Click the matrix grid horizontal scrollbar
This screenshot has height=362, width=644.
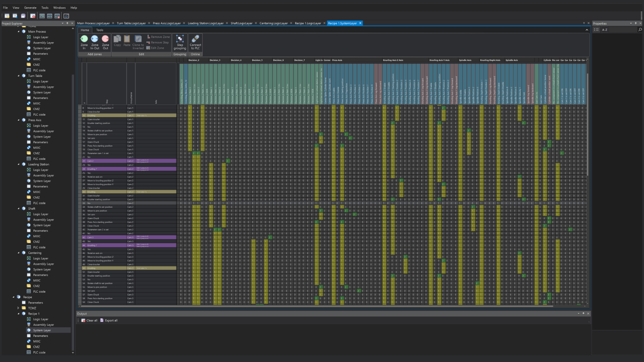tap(317, 306)
